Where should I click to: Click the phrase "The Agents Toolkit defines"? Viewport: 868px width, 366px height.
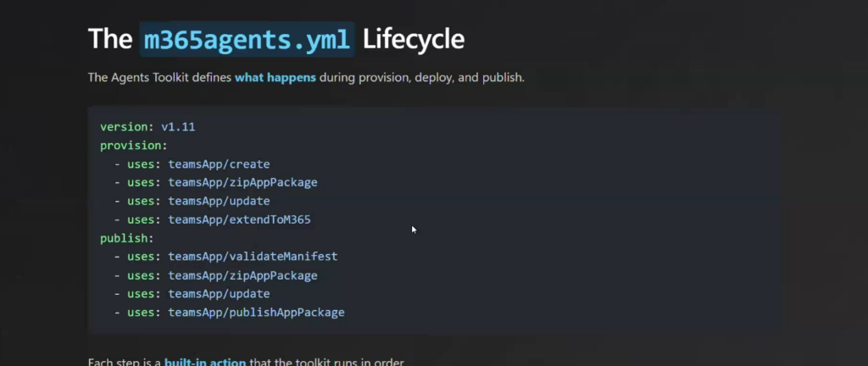pos(159,77)
